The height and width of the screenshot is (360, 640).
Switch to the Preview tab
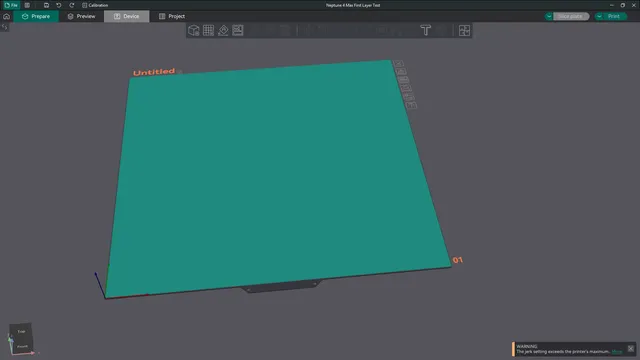[81, 16]
